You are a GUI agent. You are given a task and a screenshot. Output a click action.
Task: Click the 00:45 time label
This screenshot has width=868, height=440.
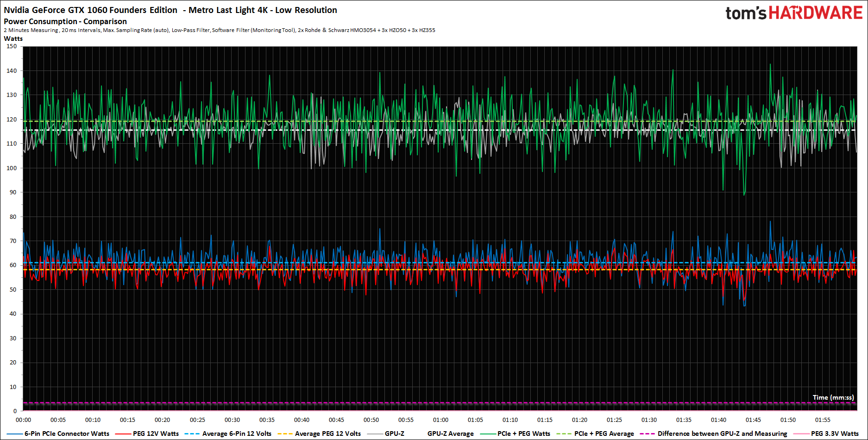pos(336,420)
